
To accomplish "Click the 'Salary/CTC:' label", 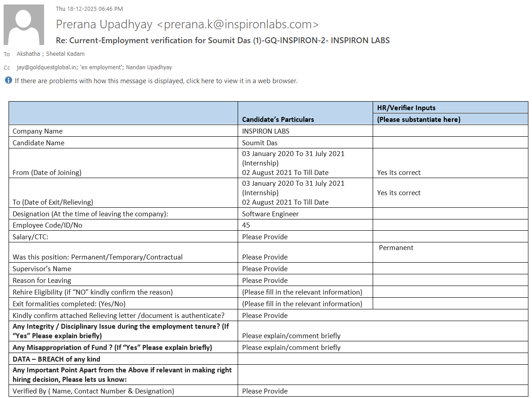I will click(31, 237).
